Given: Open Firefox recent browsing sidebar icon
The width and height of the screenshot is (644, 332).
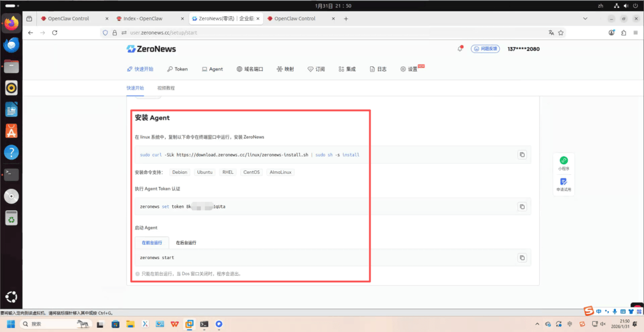Looking at the screenshot, I should pyautogui.click(x=29, y=19).
